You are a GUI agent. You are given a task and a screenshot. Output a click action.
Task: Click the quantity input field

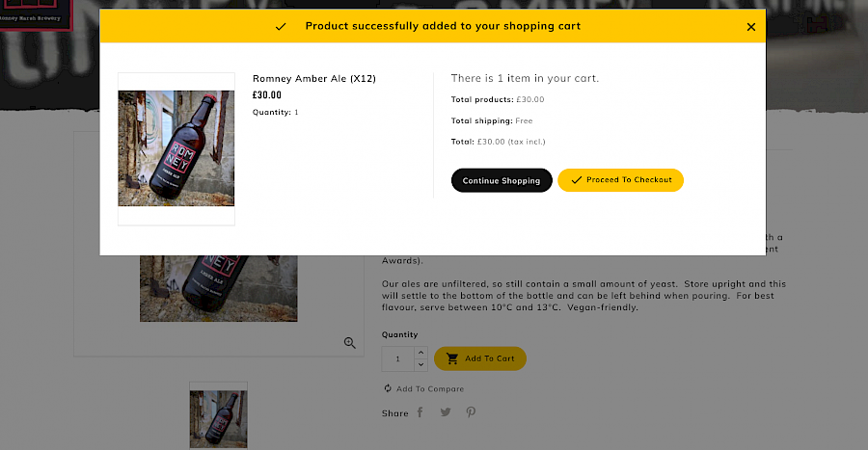click(397, 358)
